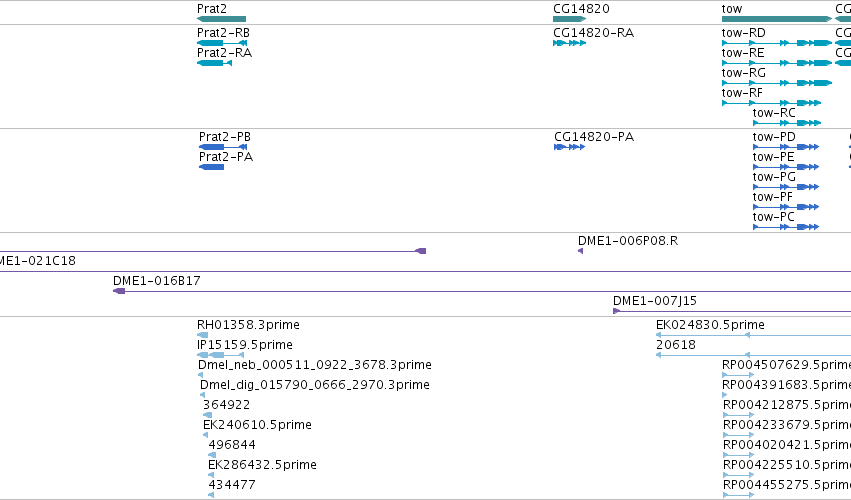Select the DME1-016B17 BAC clone
The width and height of the screenshot is (851, 500).
click(x=482, y=292)
